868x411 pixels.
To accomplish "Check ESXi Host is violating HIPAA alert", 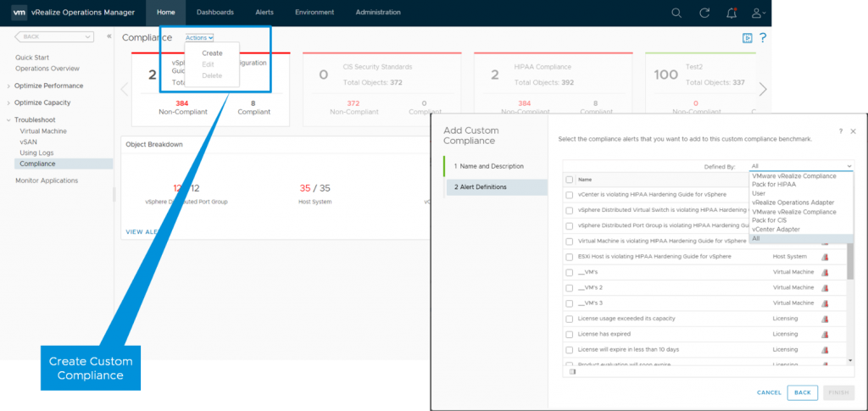I will pyautogui.click(x=569, y=257).
